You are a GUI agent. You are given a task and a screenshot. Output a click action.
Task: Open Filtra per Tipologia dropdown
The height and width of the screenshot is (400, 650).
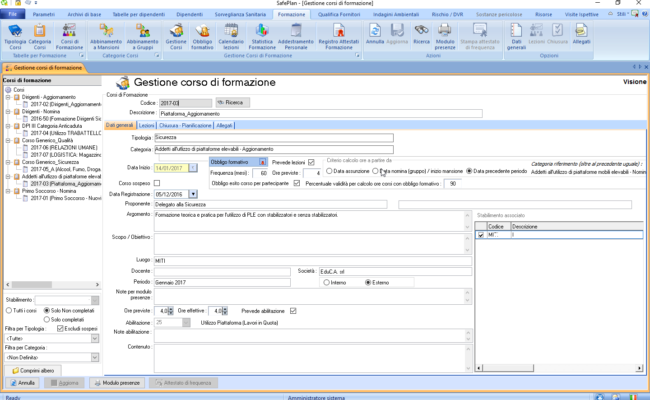[95, 338]
